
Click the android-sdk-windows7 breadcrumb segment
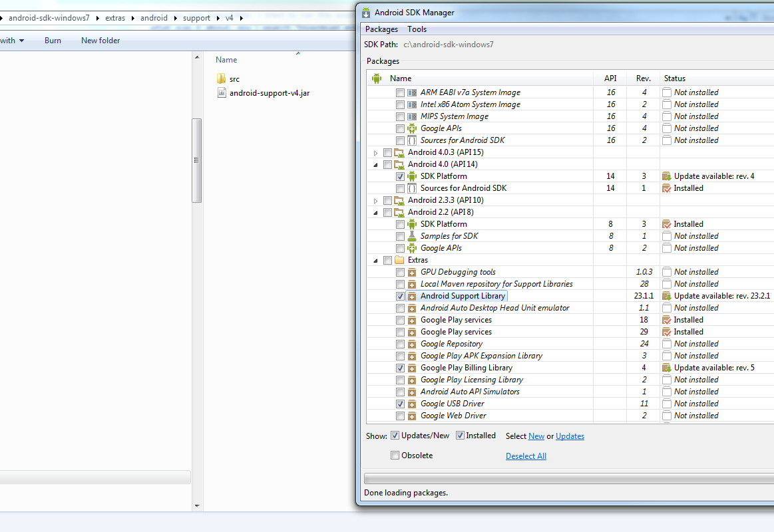pos(49,18)
